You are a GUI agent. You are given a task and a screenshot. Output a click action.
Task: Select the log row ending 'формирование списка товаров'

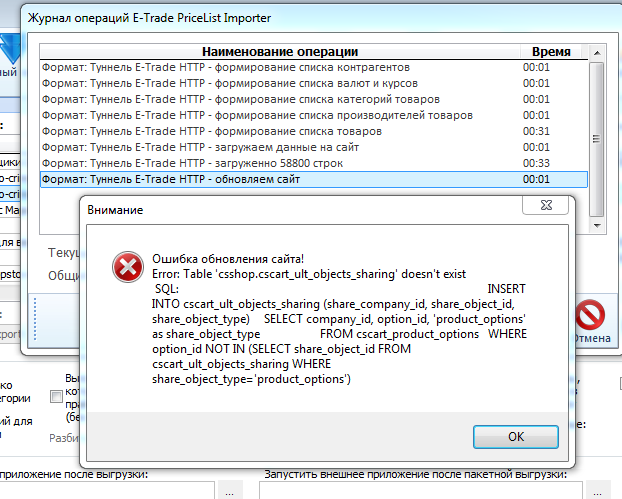point(313,131)
